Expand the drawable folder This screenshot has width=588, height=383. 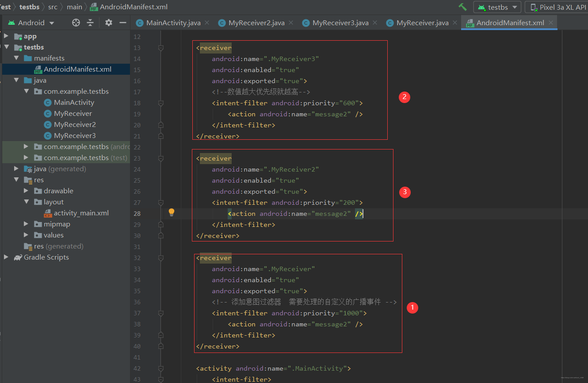[x=27, y=191]
